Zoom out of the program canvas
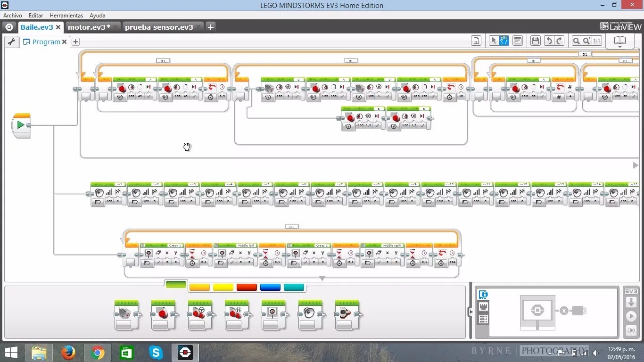 [x=576, y=41]
